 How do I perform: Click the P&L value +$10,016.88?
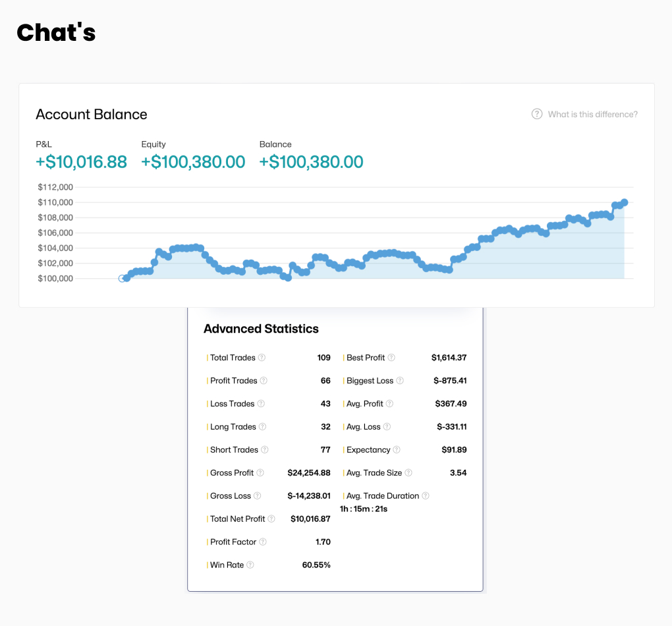click(x=81, y=162)
